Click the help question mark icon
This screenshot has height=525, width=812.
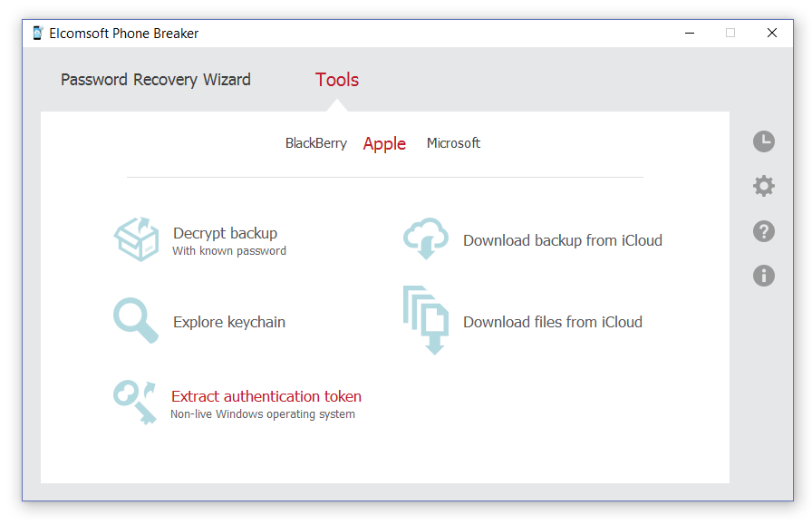point(764,231)
